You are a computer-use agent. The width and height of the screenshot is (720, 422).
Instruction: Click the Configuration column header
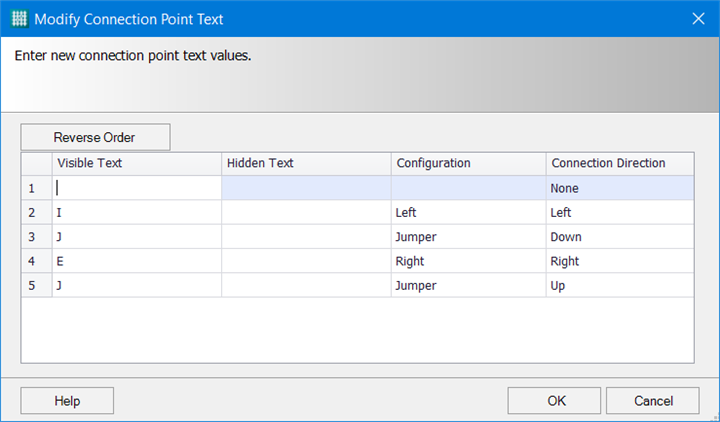(x=468, y=163)
